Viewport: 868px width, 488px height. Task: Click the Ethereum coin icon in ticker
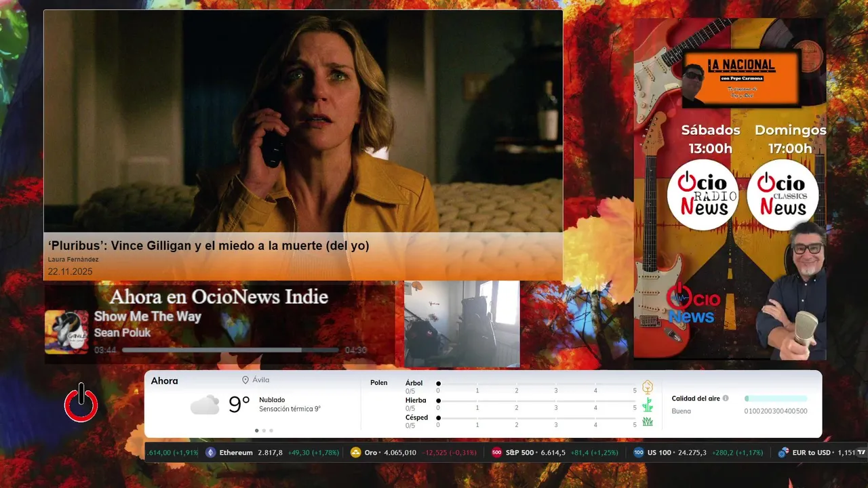point(210,452)
